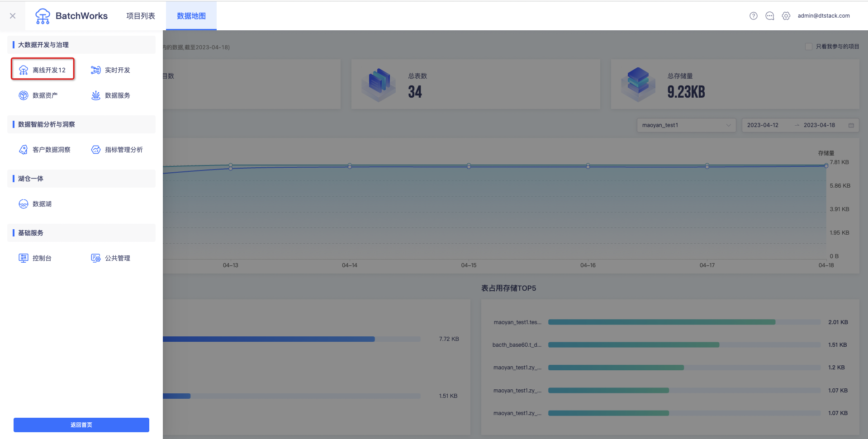Open admin@dtstack.com account menu
Viewport: 868px width, 439px height.
click(x=824, y=16)
